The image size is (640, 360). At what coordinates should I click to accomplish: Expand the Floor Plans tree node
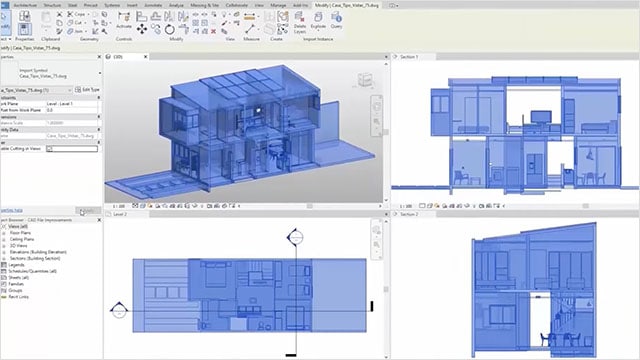pos(4,233)
